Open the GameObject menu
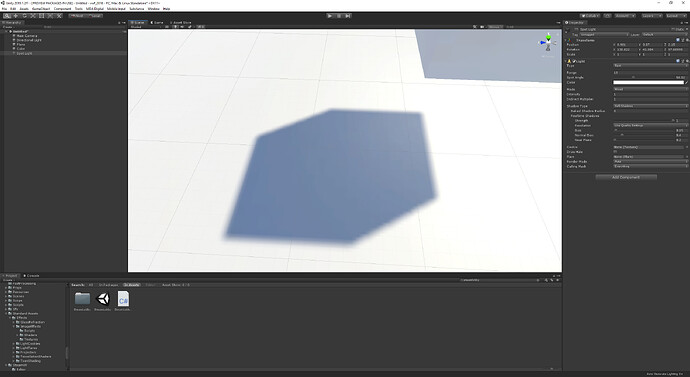This screenshot has height=377, width=690. click(40, 9)
